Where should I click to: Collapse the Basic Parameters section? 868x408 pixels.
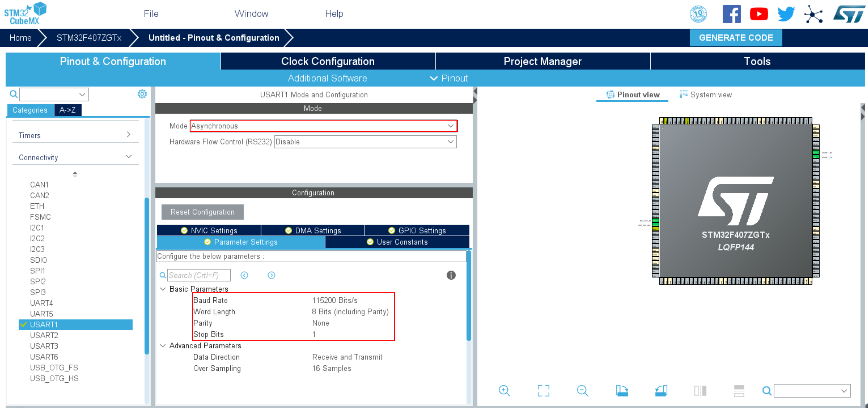(163, 289)
